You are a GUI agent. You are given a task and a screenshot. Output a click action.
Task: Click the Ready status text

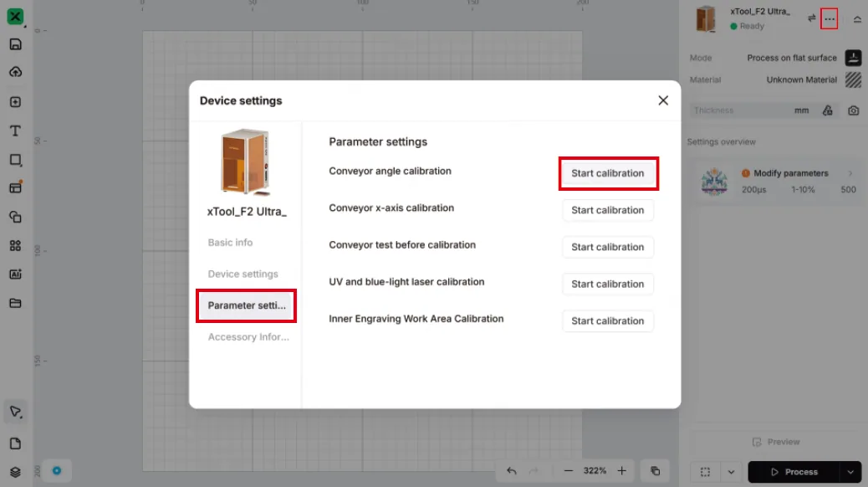click(752, 26)
